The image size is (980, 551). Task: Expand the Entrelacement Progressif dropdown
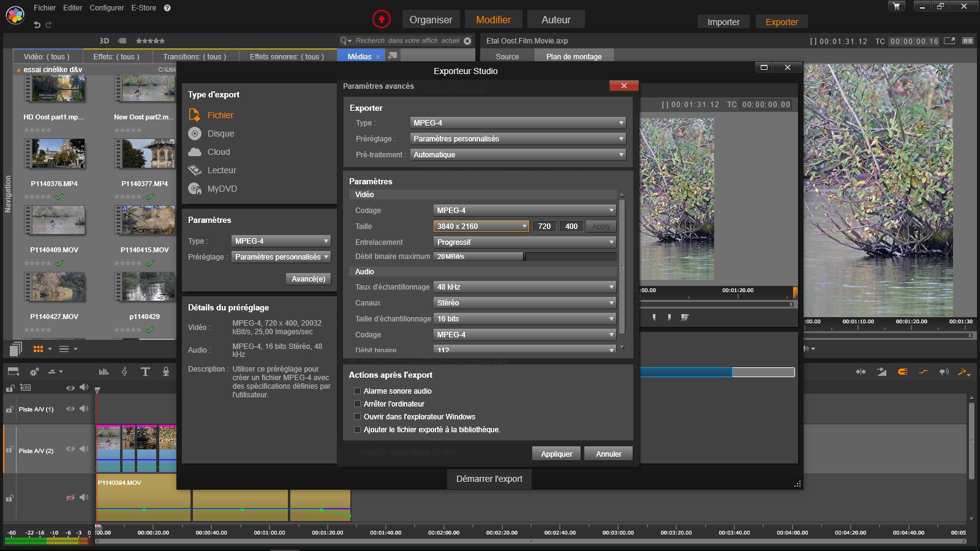tap(524, 242)
